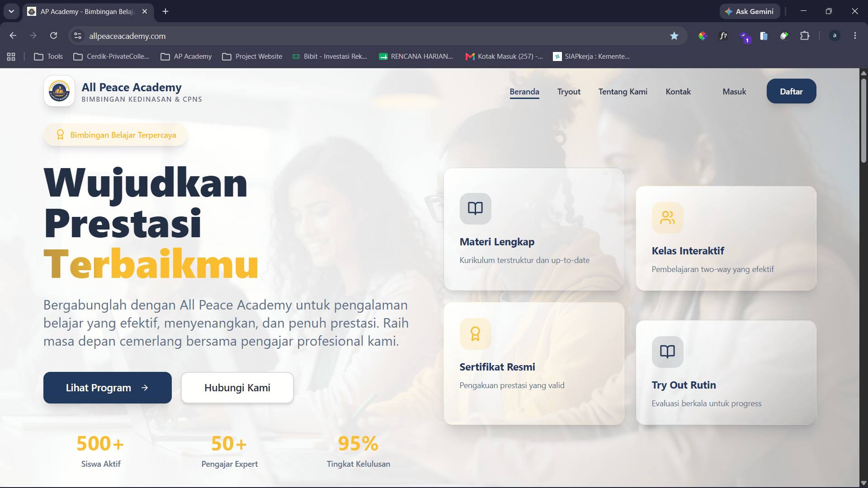Click the Masuk login link
The image size is (868, 488).
734,92
